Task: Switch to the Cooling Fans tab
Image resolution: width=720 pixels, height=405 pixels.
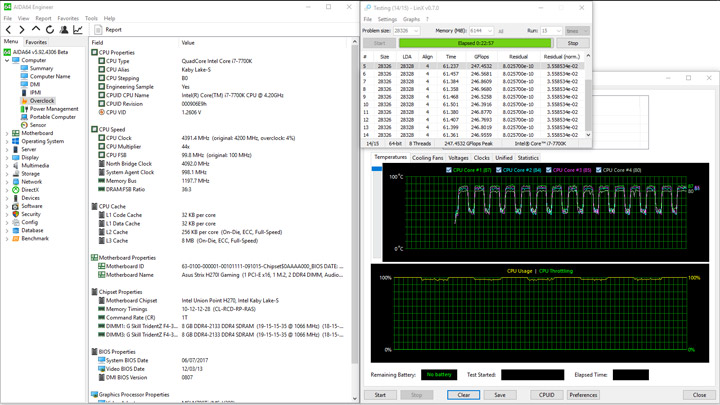Action: (427, 158)
